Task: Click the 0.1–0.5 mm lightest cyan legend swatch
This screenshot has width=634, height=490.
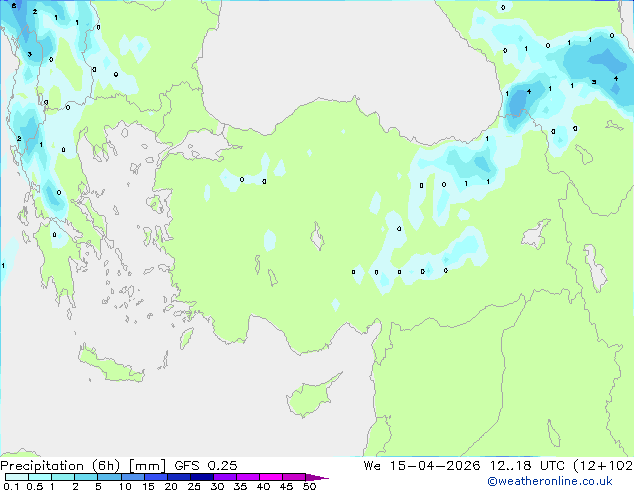Action: tap(17, 477)
